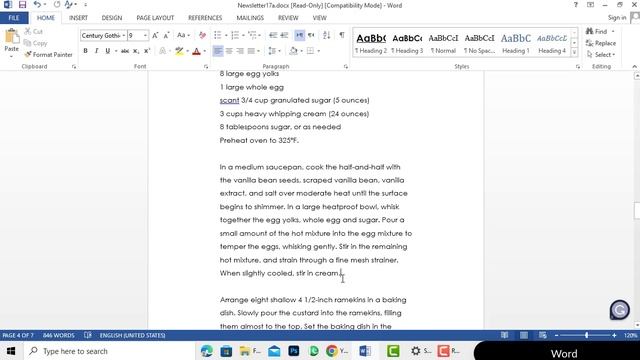Open the proofing errors book icon in status bar
Screen dimensions: 640x360
click(x=88, y=335)
